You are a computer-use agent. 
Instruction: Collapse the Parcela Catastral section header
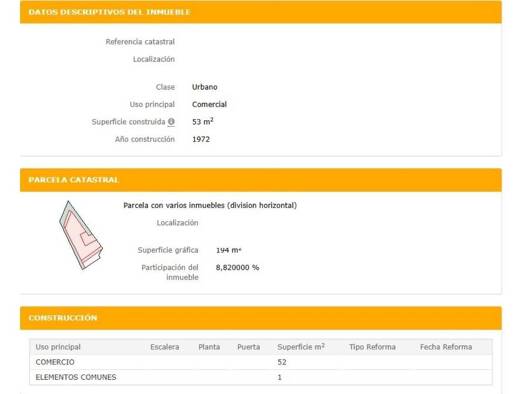[x=261, y=180]
